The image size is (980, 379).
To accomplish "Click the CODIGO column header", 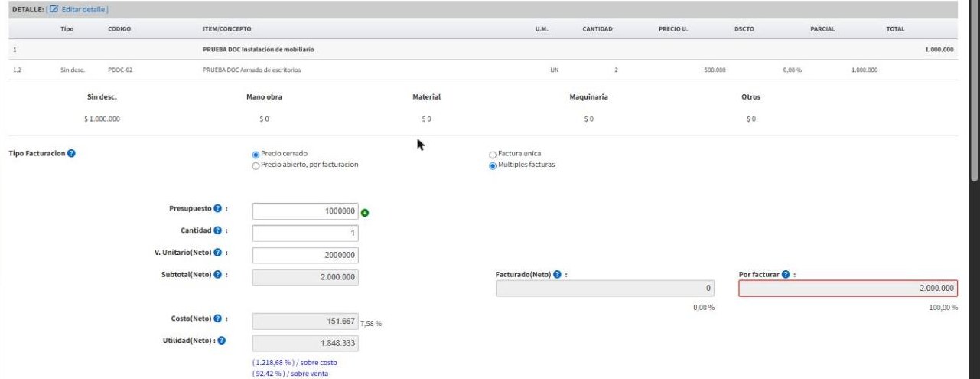I will click(x=119, y=29).
